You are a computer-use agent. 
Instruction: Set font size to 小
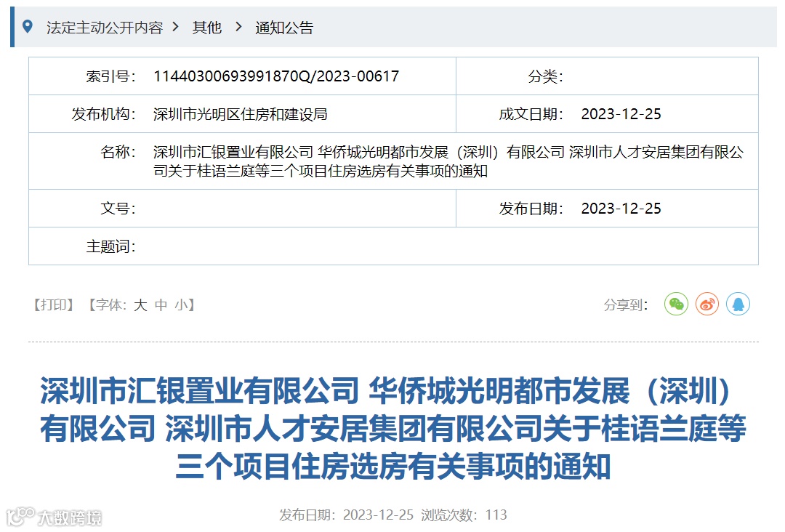[181, 305]
